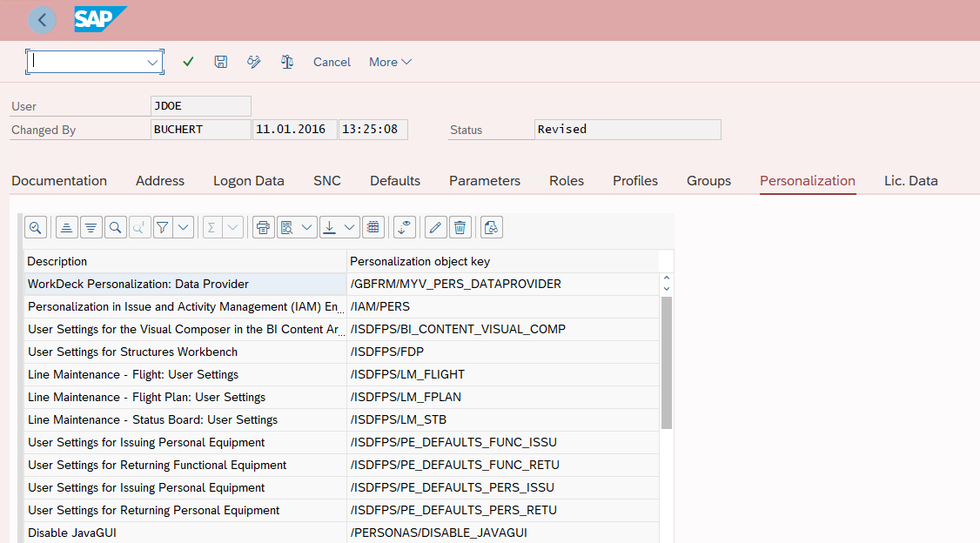Select User Settings for Returning Personal Equipment
The width and height of the screenshot is (980, 543).
coord(185,511)
